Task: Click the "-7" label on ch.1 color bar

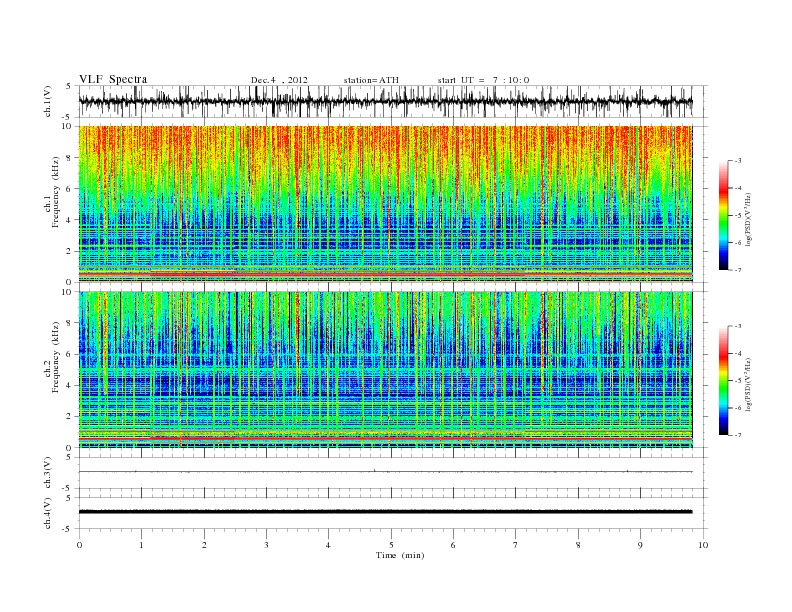Action: click(x=738, y=270)
